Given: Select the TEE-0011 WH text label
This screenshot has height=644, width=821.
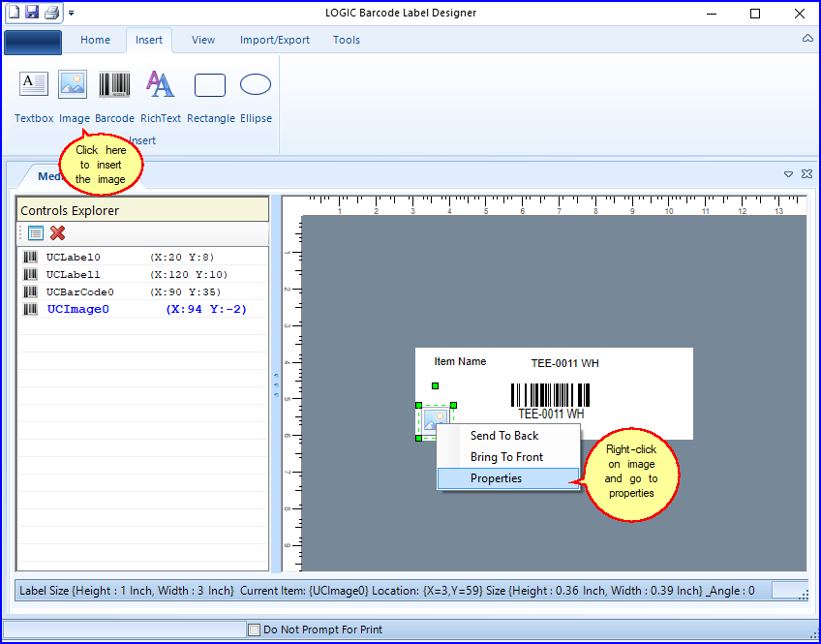Looking at the screenshot, I should pyautogui.click(x=565, y=363).
